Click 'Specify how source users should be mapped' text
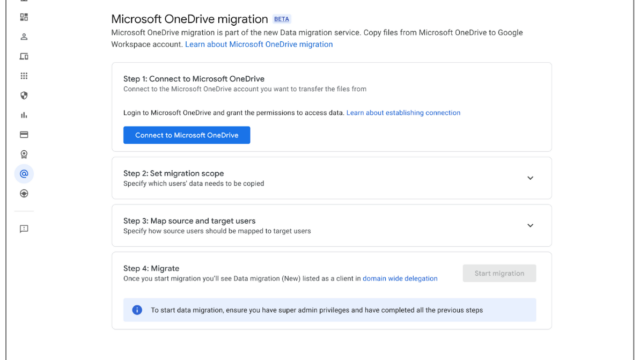Viewport: 640px width, 360px height. (217, 231)
